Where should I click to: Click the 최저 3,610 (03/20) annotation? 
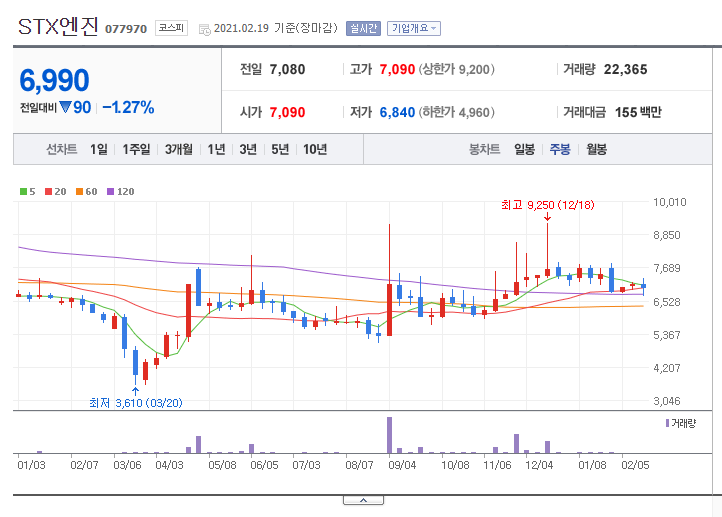click(x=136, y=403)
